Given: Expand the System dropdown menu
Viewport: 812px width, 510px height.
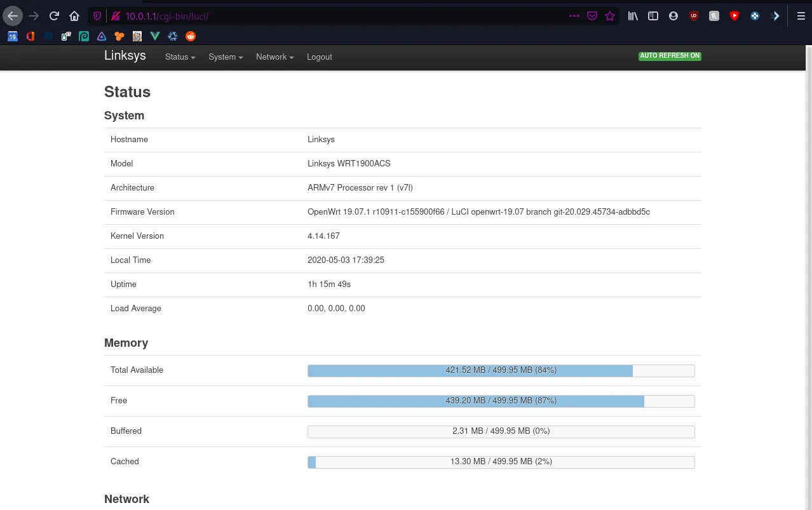Looking at the screenshot, I should [226, 57].
